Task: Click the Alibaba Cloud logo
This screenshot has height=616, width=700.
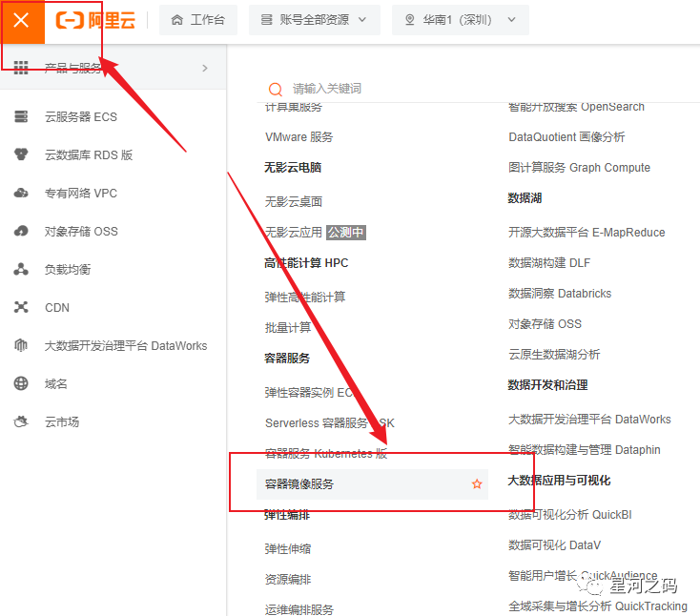Action: point(95,21)
